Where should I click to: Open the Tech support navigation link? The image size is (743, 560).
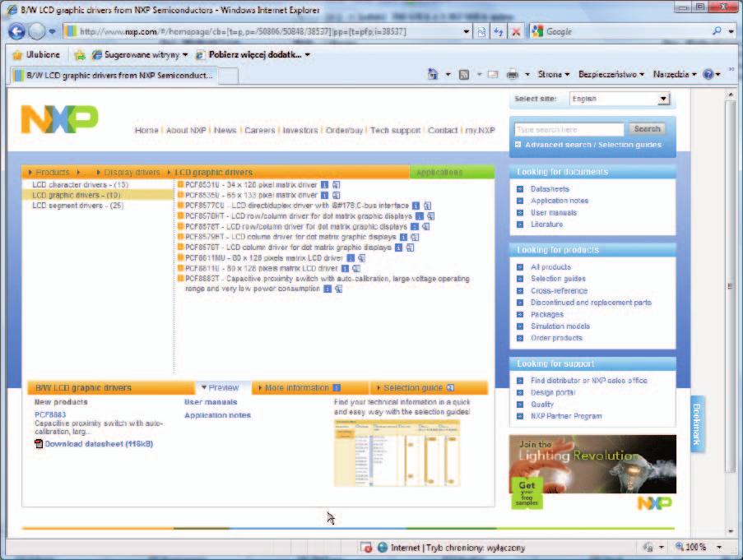click(x=395, y=130)
